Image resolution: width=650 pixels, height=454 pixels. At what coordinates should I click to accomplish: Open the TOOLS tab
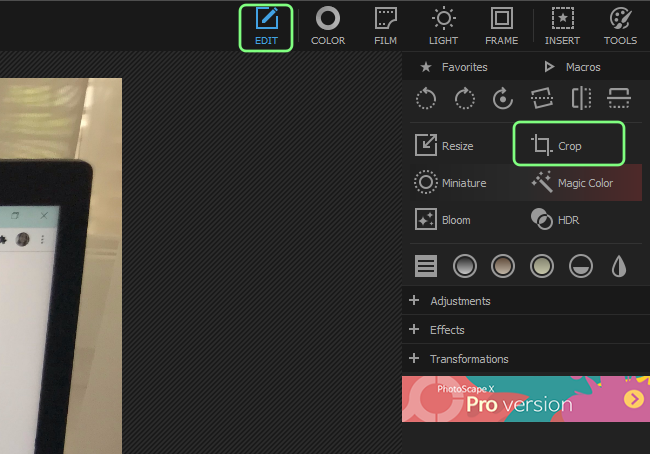[x=620, y=27]
